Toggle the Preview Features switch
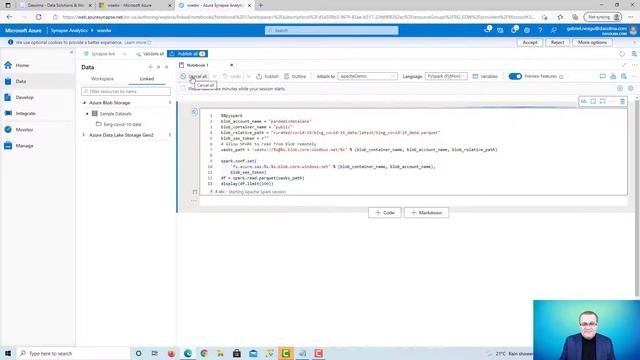The height and width of the screenshot is (360, 640). point(515,76)
